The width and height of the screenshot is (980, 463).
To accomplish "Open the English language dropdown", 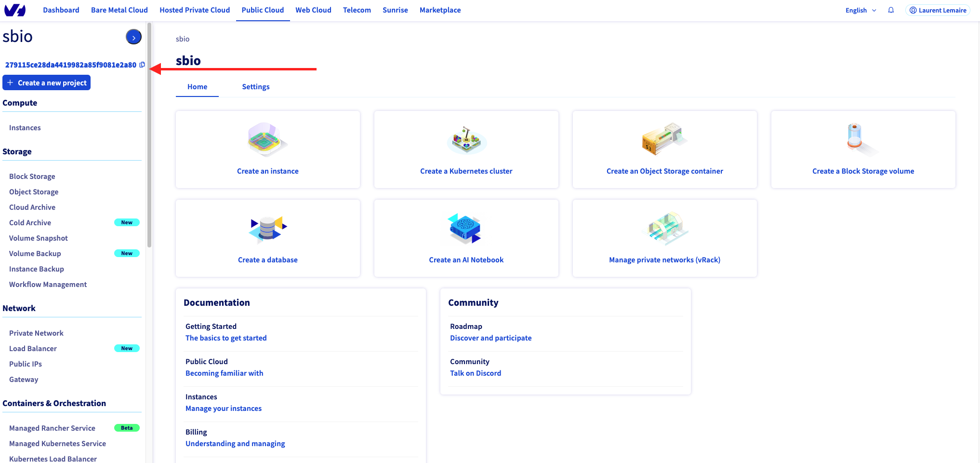I will click(860, 10).
